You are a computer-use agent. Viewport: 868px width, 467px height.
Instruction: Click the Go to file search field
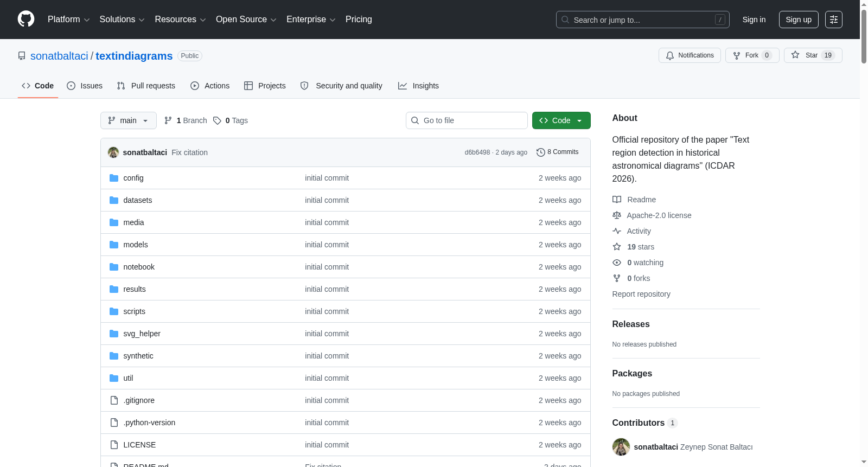(x=467, y=120)
